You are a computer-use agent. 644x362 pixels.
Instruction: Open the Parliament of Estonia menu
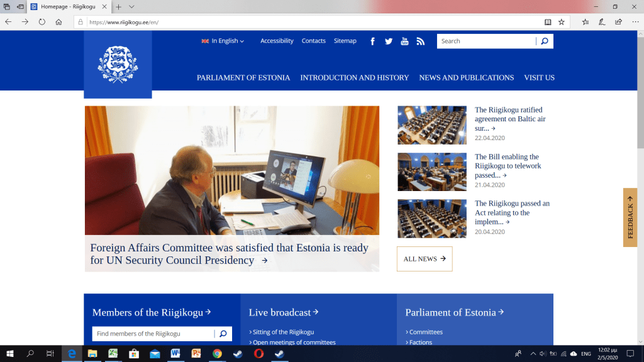coord(243,78)
